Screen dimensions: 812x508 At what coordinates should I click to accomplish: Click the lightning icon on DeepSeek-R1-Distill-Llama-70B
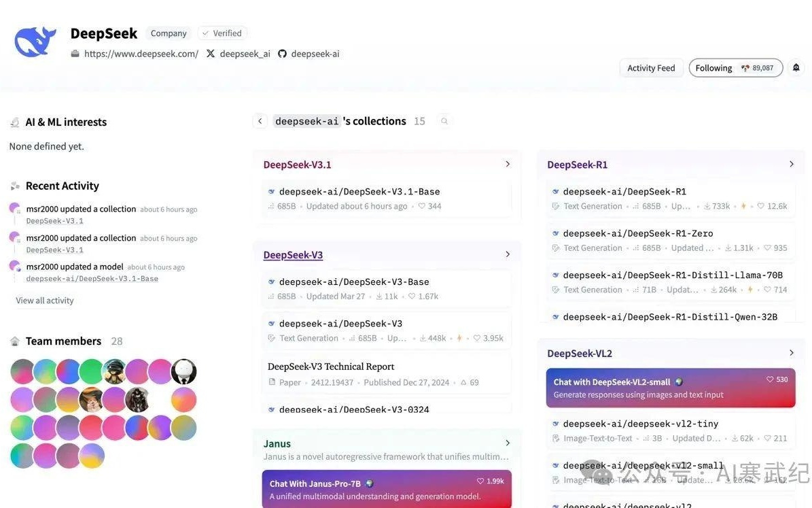pos(750,290)
